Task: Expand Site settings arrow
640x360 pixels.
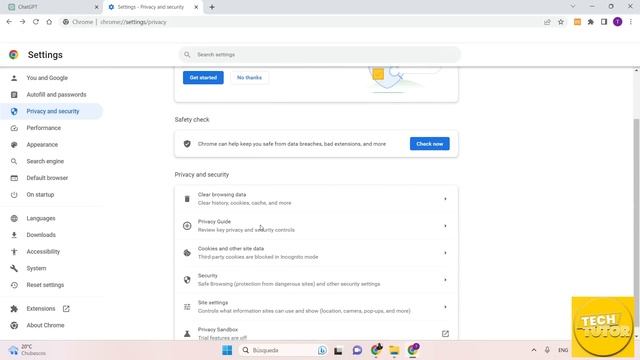Action: pos(445,307)
